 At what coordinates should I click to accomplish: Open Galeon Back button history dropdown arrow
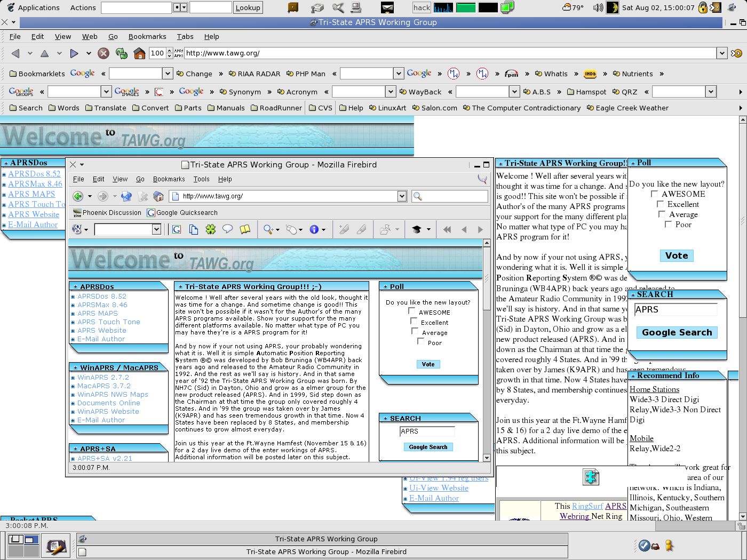click(30, 53)
